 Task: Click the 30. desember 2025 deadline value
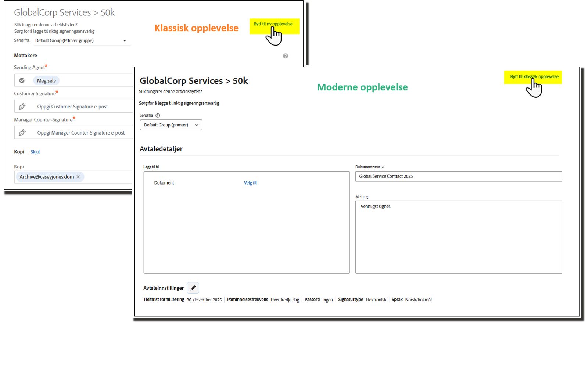[x=204, y=300]
